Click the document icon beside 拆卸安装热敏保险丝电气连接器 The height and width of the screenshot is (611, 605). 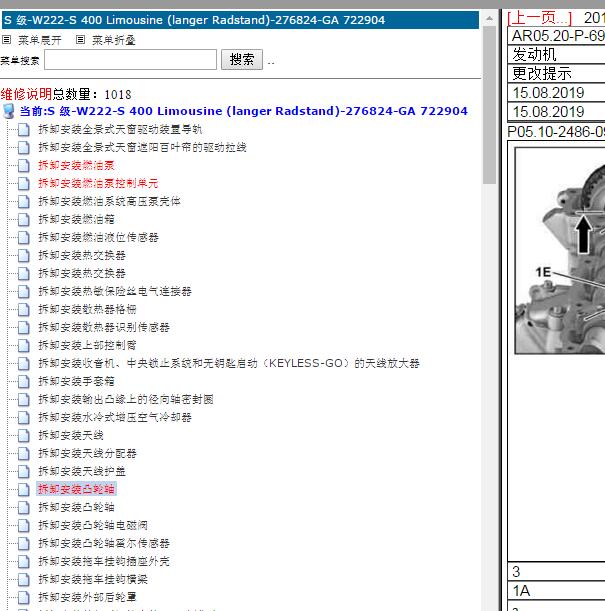[24, 291]
